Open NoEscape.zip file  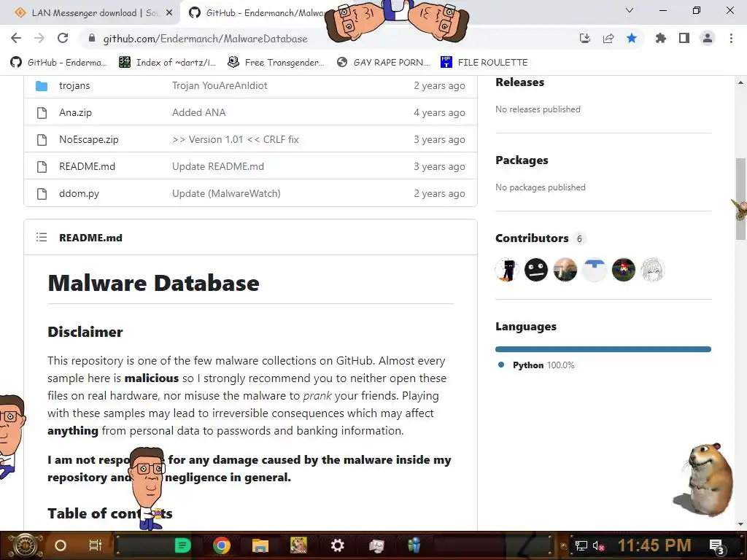(88, 139)
